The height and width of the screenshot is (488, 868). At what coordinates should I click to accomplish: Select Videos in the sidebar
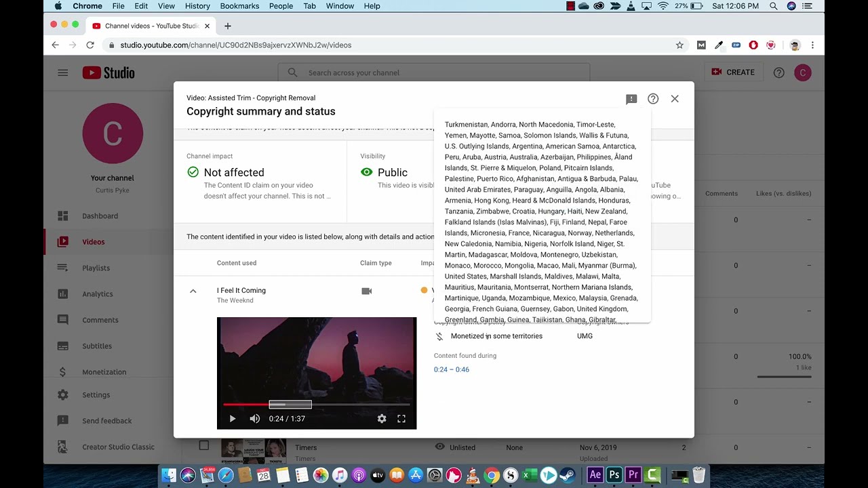108,242
